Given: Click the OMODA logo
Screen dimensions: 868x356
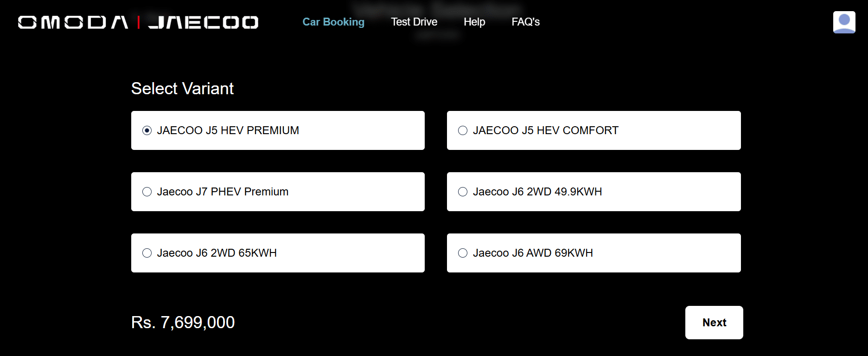Looking at the screenshot, I should click(x=73, y=22).
